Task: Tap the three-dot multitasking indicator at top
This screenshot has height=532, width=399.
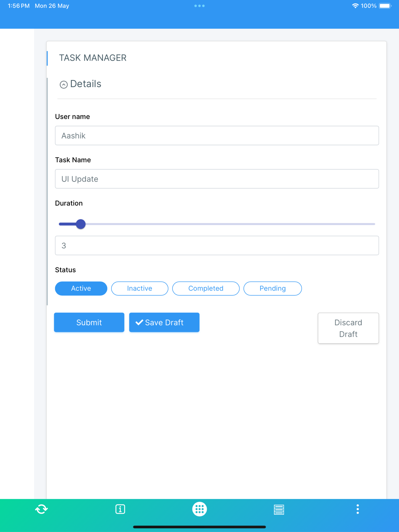Action: pos(199,6)
